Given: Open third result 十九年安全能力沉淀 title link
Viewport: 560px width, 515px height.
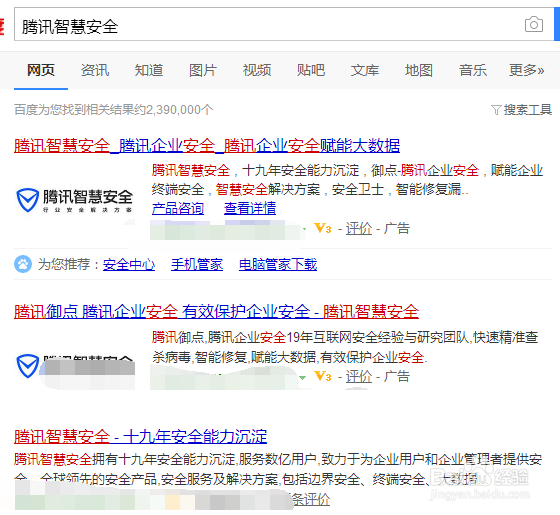Looking at the screenshot, I should (x=141, y=436).
